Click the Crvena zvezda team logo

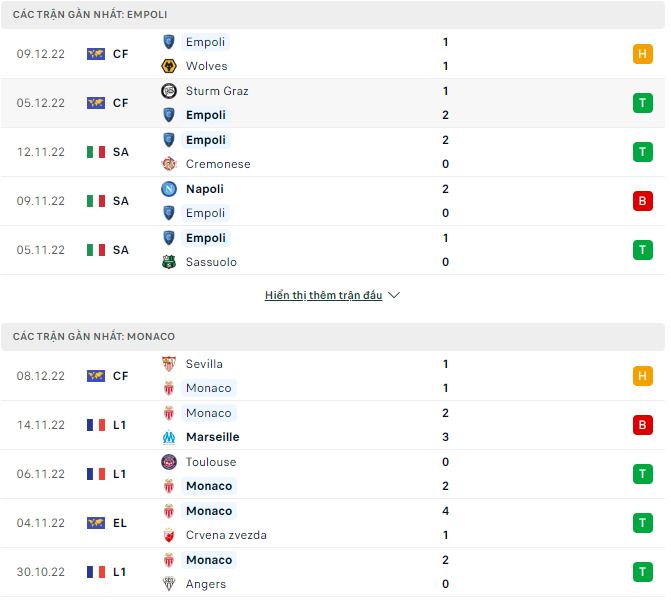pyautogui.click(x=169, y=535)
